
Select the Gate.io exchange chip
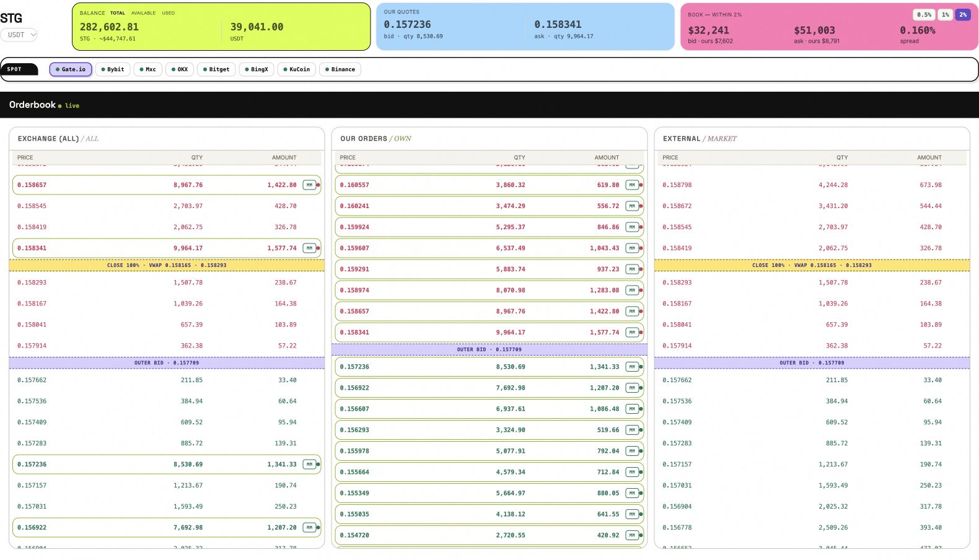coord(71,69)
